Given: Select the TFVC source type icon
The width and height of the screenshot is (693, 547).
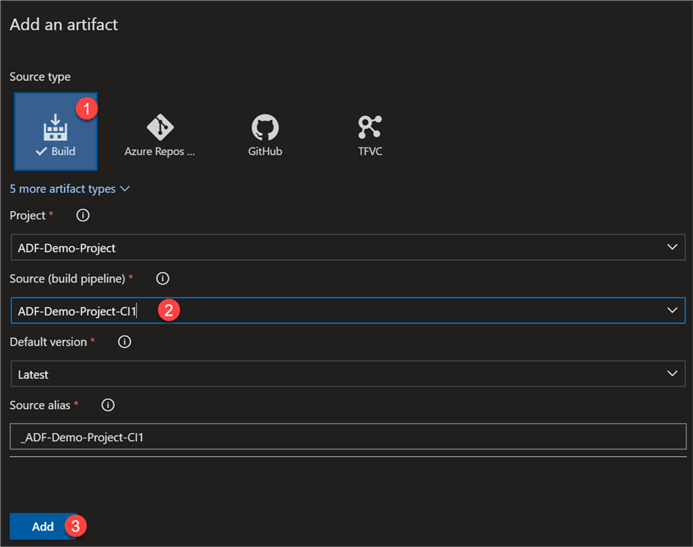Looking at the screenshot, I should pyautogui.click(x=370, y=127).
